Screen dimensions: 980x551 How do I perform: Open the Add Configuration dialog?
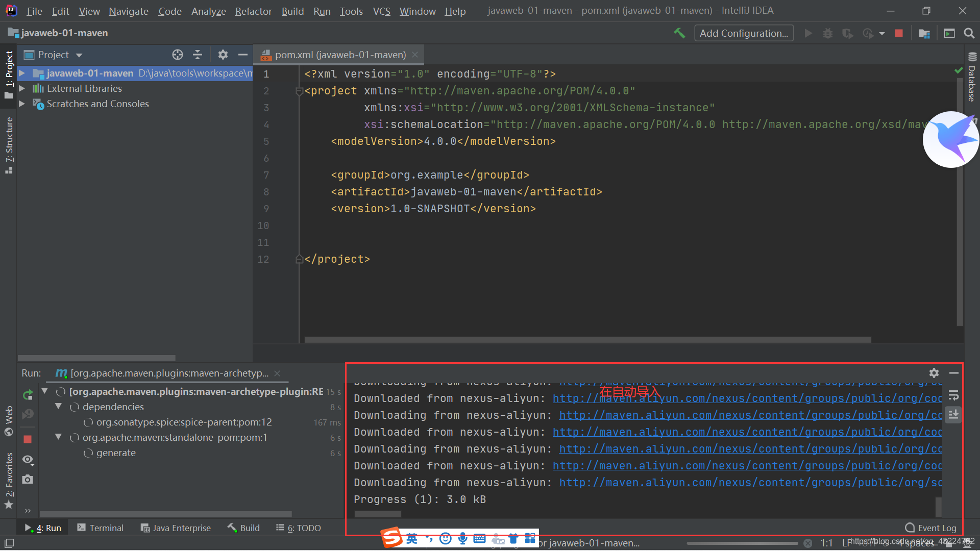pyautogui.click(x=744, y=33)
